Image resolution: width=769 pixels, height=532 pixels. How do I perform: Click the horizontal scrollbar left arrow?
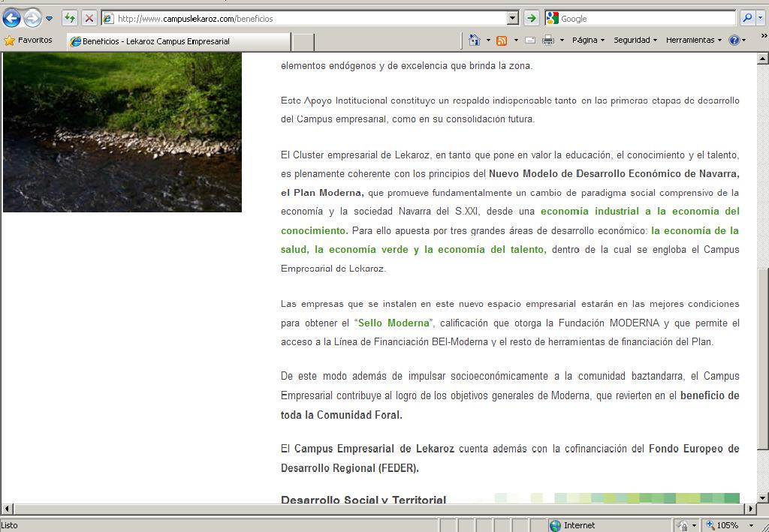(x=6, y=509)
